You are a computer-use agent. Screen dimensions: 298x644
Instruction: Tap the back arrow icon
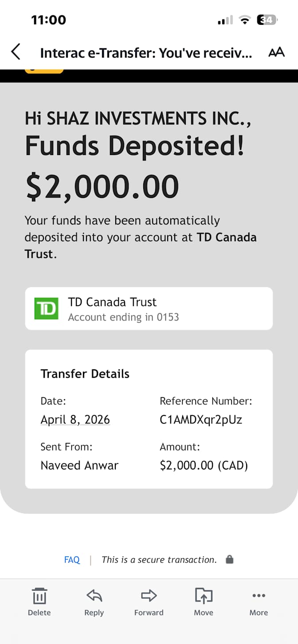[x=16, y=52]
